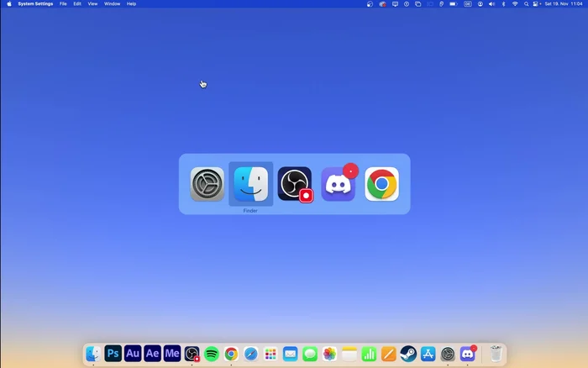Open the Edit menu
This screenshot has height=368, width=588.
point(77,3)
